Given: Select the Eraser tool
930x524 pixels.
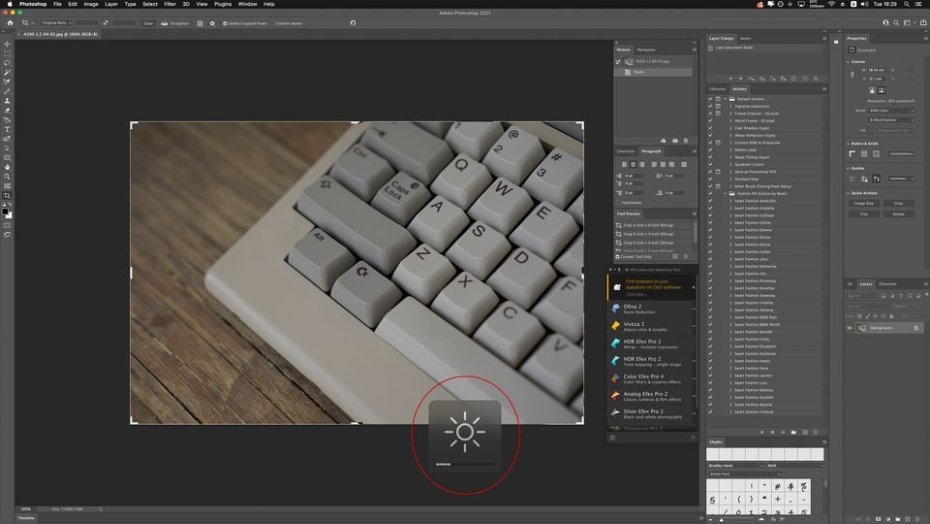Looking at the screenshot, I should [7, 110].
